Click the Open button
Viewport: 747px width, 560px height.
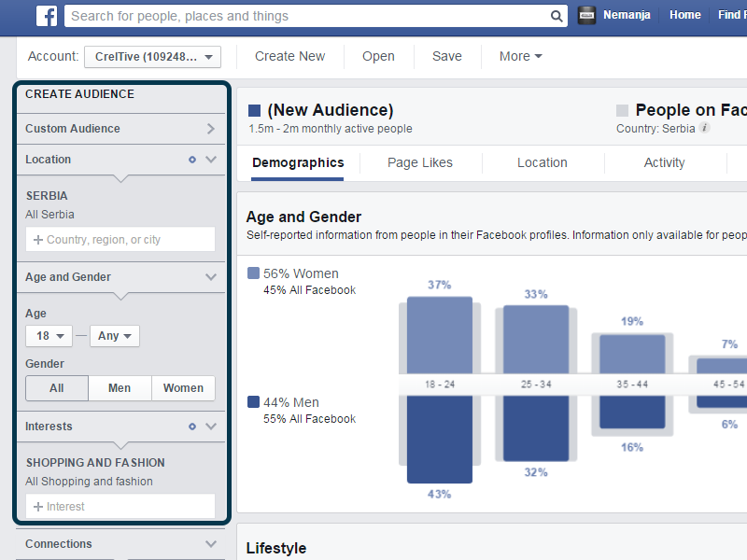coord(378,56)
